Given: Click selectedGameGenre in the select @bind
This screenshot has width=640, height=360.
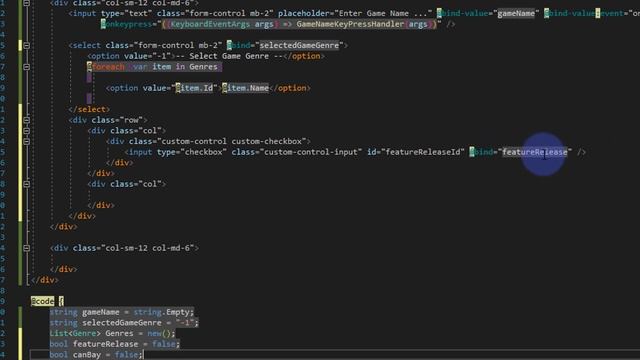Looking at the screenshot, I should [x=299, y=45].
